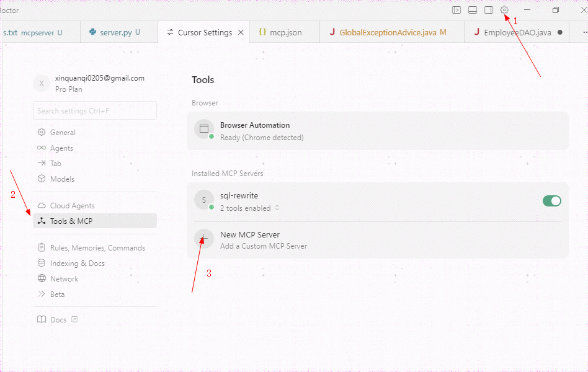Open the GlobalExceptionAdvice.java tab
The height and width of the screenshot is (372, 588).
tap(392, 32)
